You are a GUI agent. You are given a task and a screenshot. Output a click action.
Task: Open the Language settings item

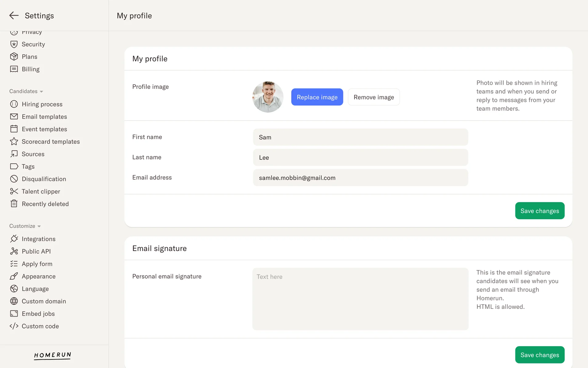(x=35, y=289)
